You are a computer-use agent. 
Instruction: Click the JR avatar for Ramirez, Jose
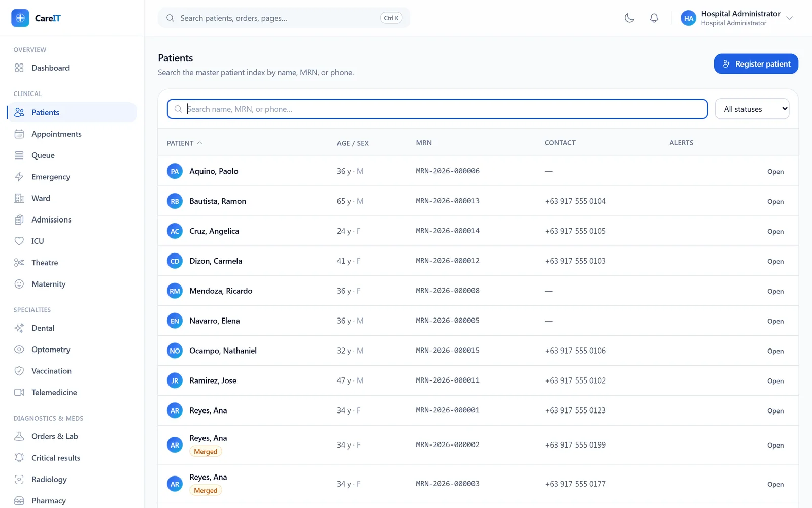coord(175,381)
